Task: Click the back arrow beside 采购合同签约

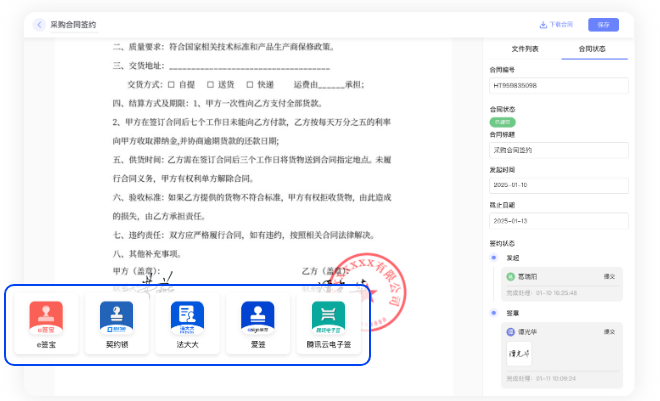Action: [x=39, y=24]
